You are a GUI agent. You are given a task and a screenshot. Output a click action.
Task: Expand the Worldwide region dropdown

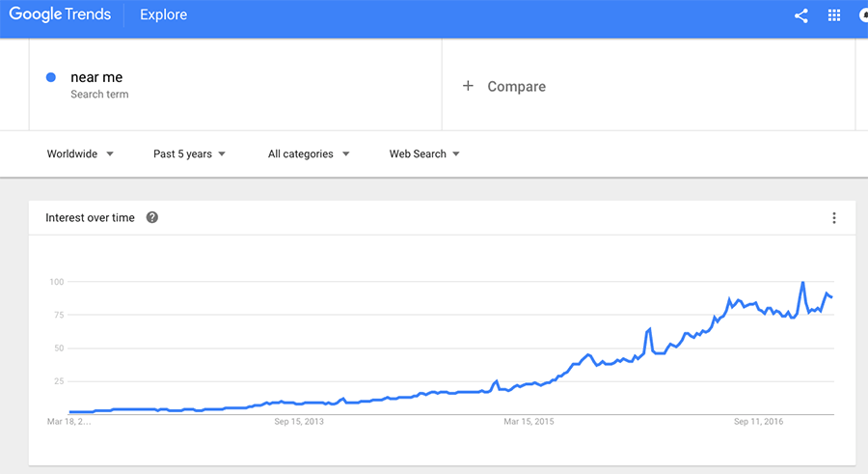[80, 153]
